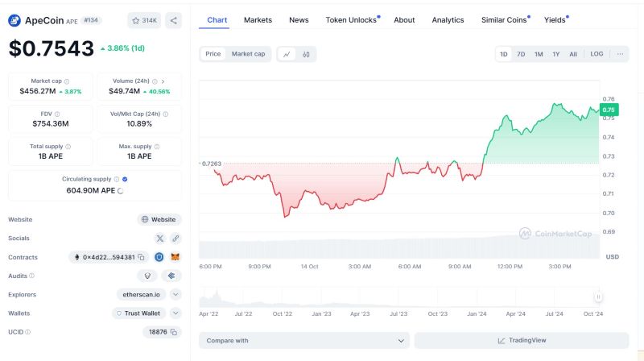Open the TradingView chart button

(x=522, y=340)
